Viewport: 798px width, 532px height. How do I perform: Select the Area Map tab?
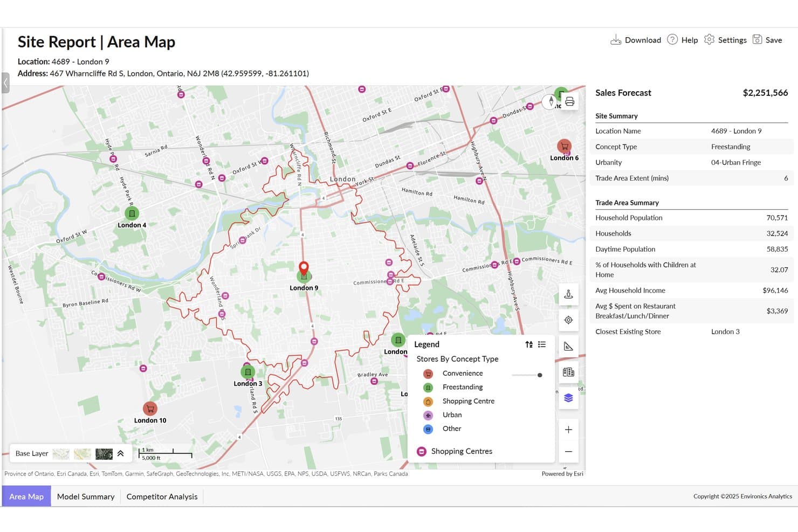[x=26, y=496]
